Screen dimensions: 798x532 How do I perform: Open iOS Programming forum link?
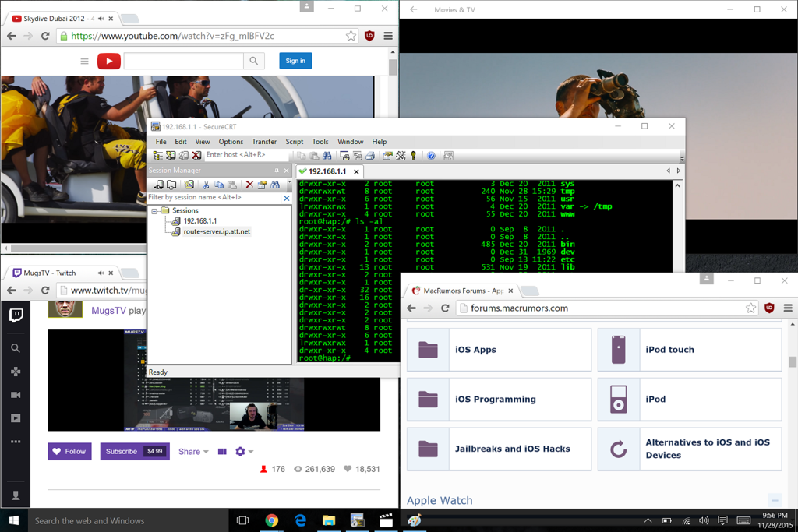tap(495, 400)
